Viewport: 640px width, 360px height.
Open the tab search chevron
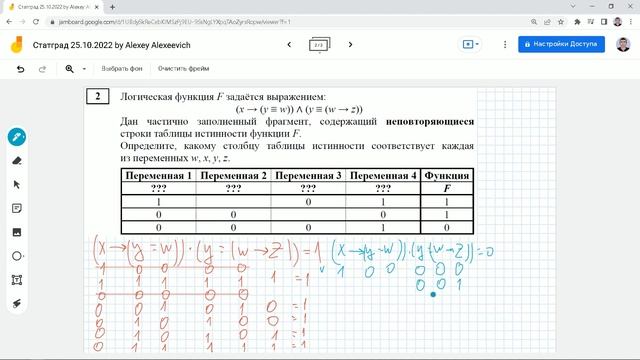click(573, 6)
